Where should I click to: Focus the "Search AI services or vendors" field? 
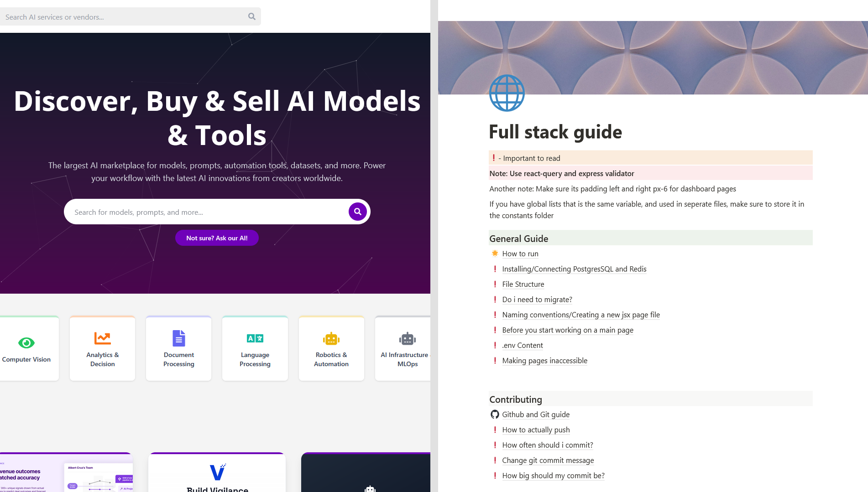coord(123,17)
